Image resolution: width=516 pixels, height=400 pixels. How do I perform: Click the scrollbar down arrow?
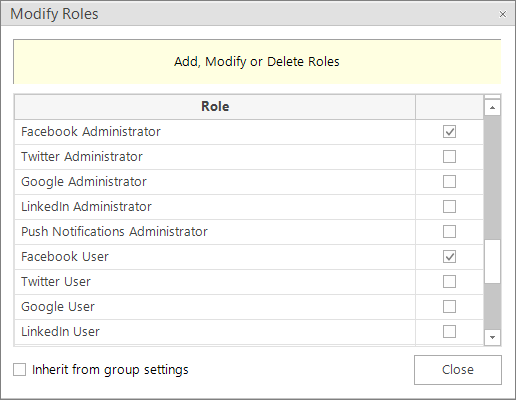(492, 337)
